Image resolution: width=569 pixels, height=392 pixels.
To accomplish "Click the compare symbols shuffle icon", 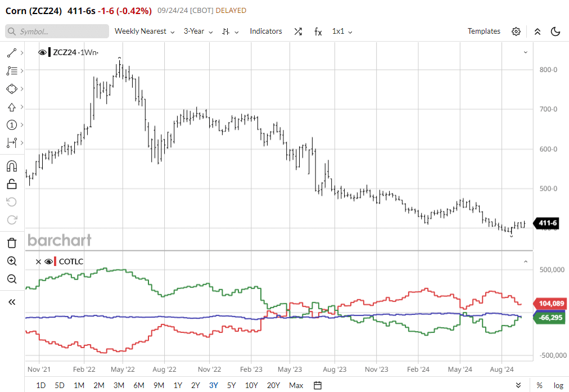I will pyautogui.click(x=298, y=31).
